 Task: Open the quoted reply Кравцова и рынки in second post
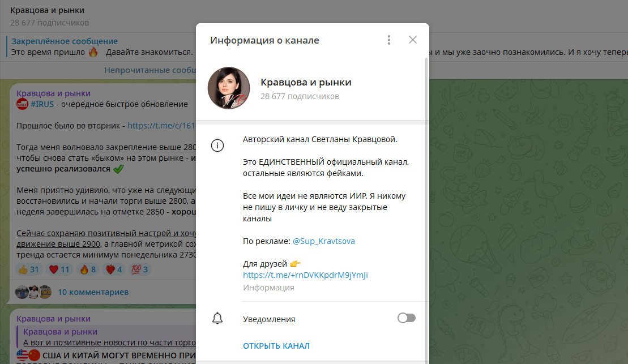(x=106, y=337)
